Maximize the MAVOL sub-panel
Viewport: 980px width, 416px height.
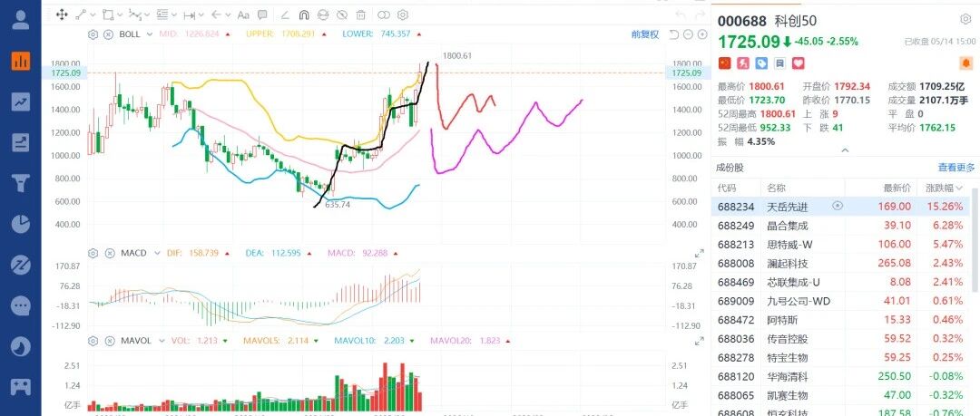click(x=700, y=342)
